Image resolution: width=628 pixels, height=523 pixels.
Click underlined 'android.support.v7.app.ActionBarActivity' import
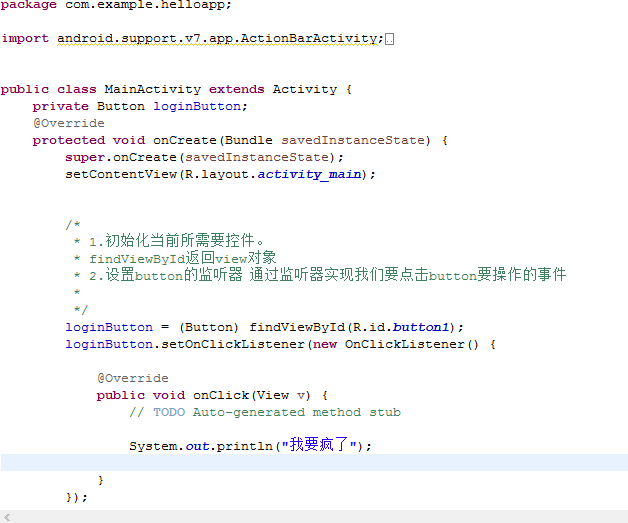tap(217, 39)
